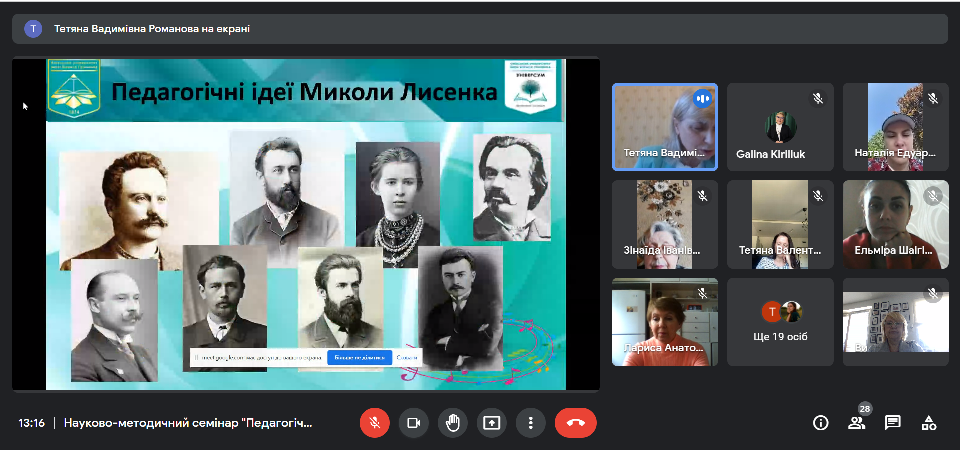Click the audio indicator on Тетяна Вадимі... tile

(x=702, y=98)
